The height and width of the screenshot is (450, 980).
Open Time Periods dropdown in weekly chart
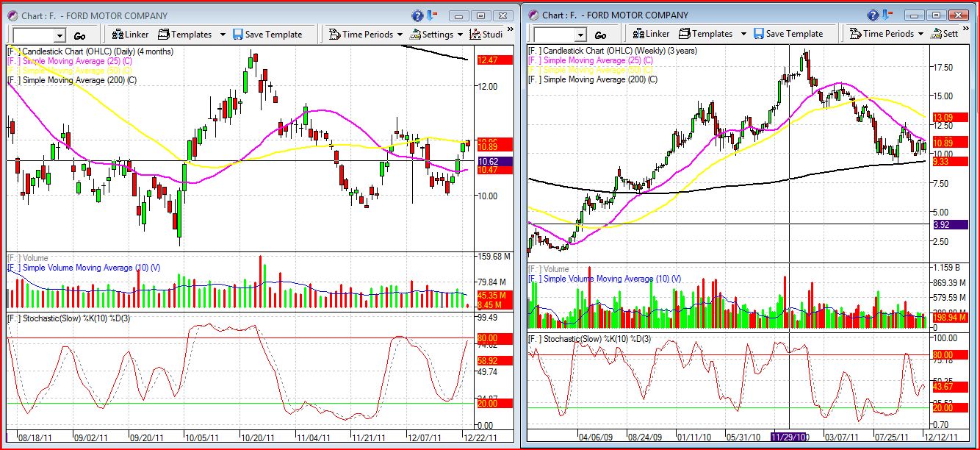point(887,35)
